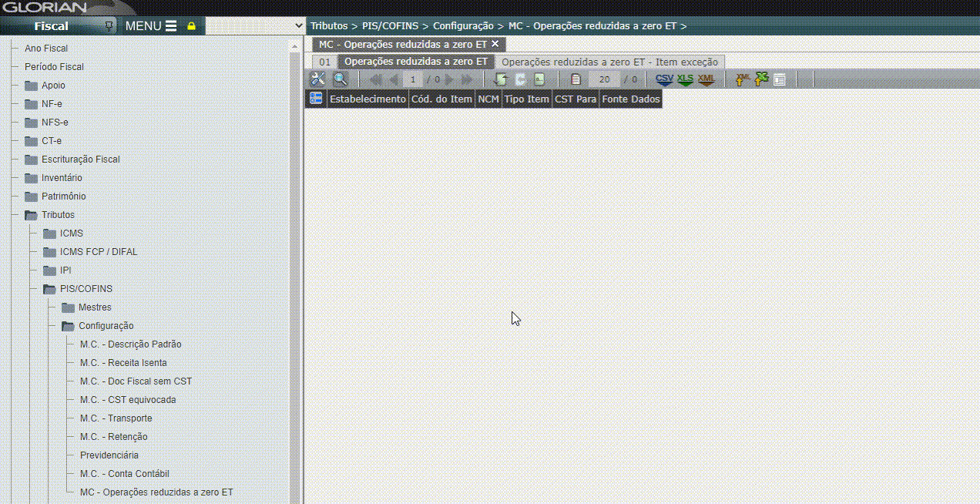Open the wrench and screwdriver tools icon
980x504 pixels.
[x=317, y=79]
